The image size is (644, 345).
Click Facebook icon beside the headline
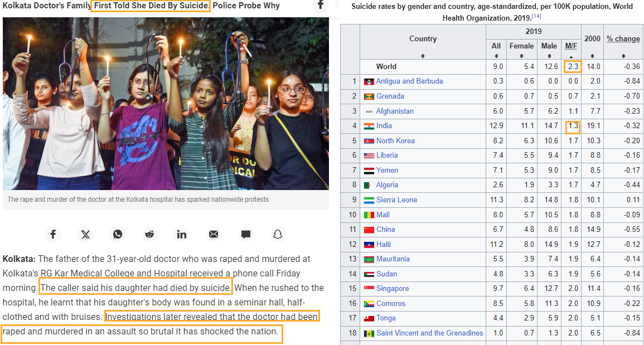pyautogui.click(x=321, y=4)
